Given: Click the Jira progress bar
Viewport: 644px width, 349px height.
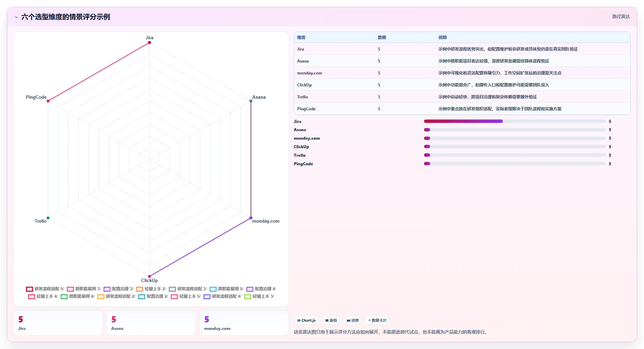Looking at the screenshot, I should [515, 121].
